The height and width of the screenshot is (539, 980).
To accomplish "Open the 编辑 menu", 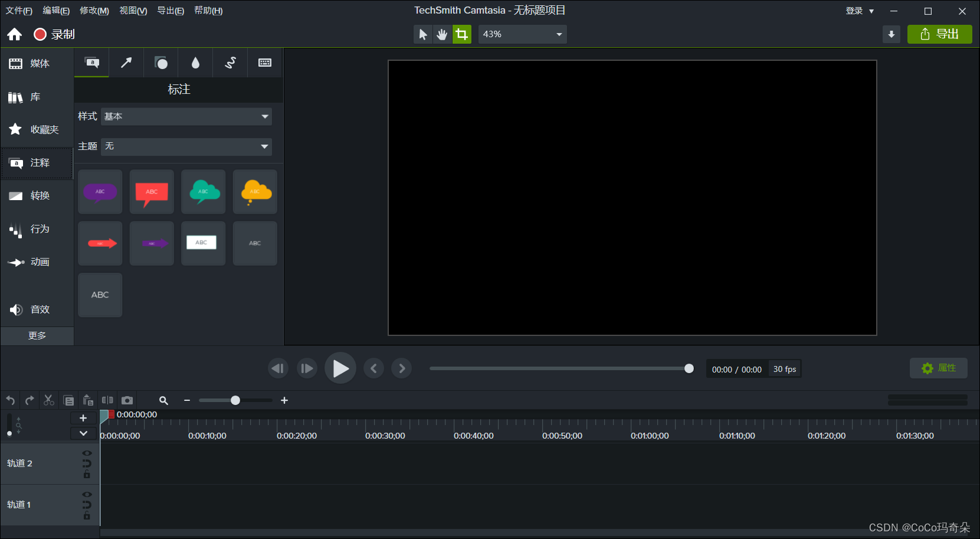I will click(x=56, y=11).
